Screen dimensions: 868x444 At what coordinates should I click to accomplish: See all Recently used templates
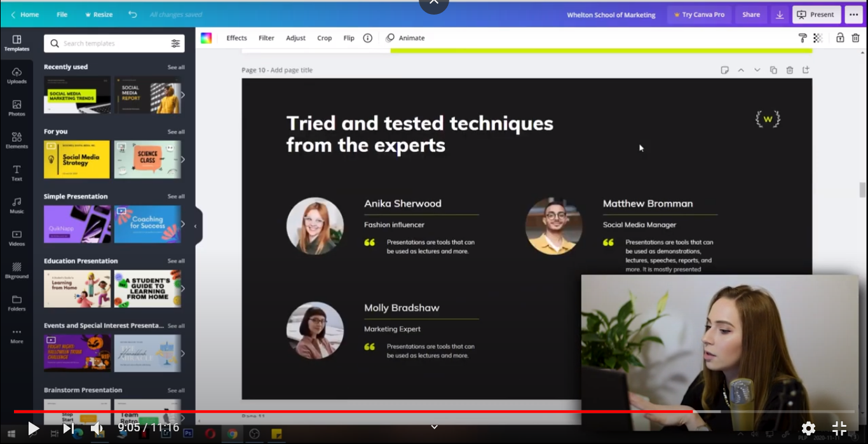pos(176,67)
